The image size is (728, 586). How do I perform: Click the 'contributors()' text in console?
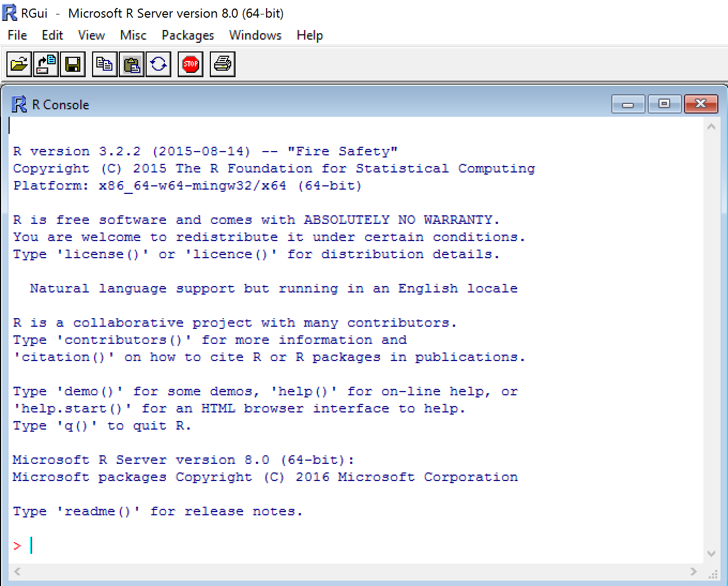tap(124, 340)
